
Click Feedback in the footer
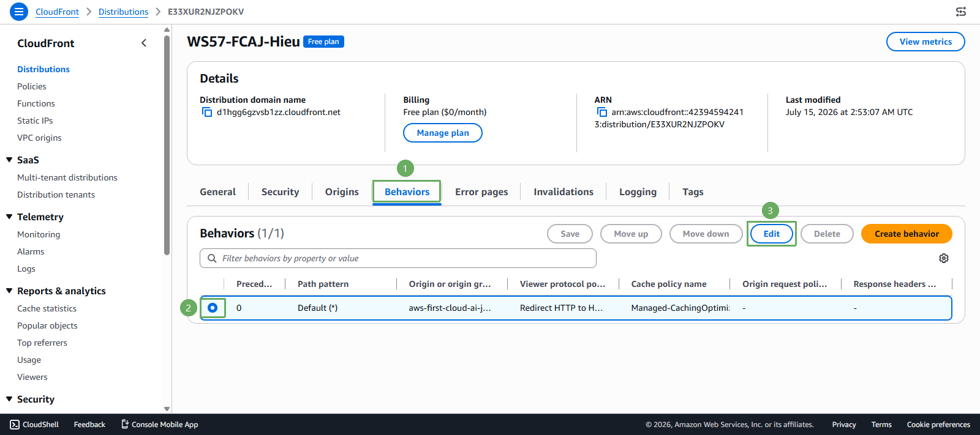pos(89,425)
